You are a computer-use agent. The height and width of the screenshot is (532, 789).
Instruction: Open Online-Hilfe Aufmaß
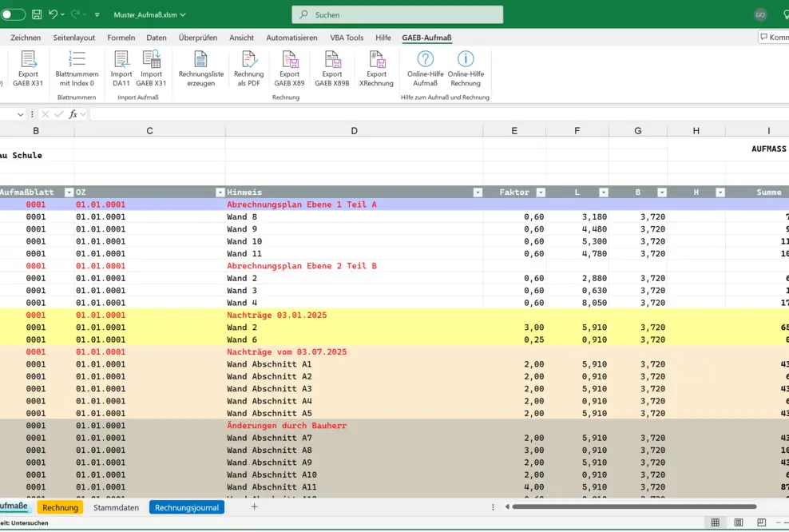425,68
